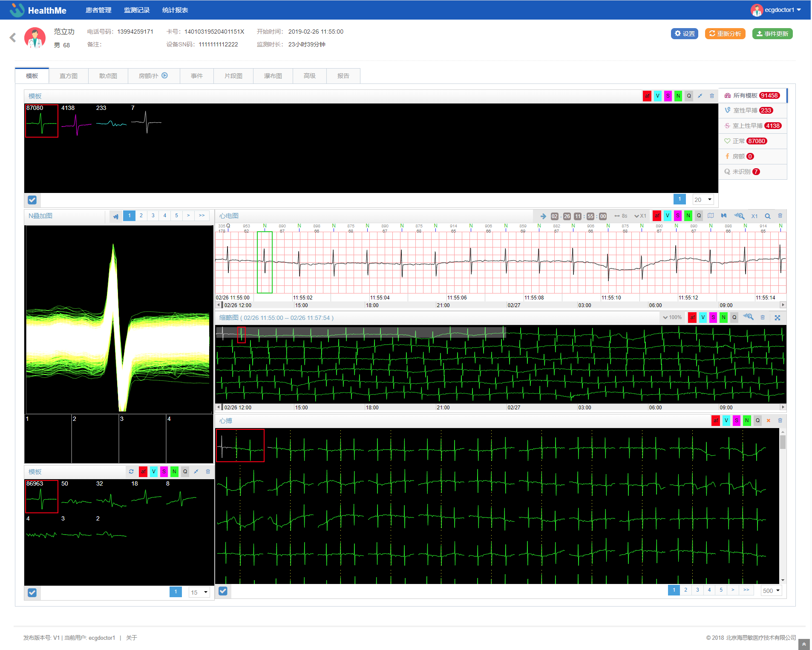Toggle the checkbox under the lower-left 模板 panel
Screen dimensions: 812x650
[x=32, y=592]
